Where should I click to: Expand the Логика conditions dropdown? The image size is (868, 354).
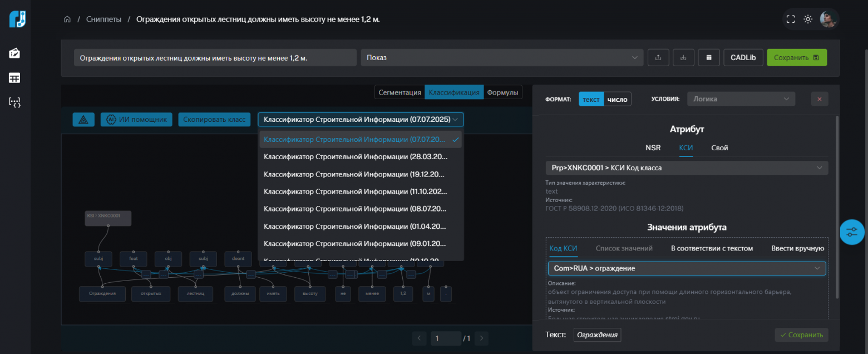coord(741,99)
